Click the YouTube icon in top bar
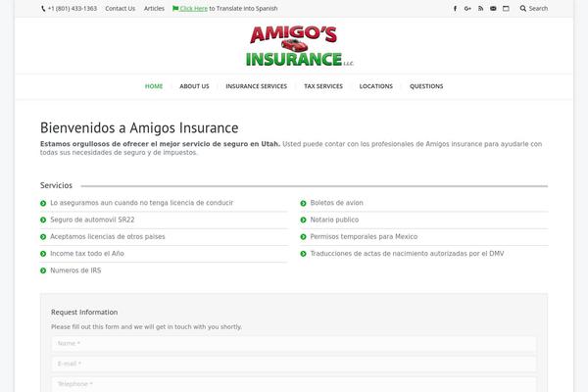The width and height of the screenshot is (588, 392). click(493, 8)
